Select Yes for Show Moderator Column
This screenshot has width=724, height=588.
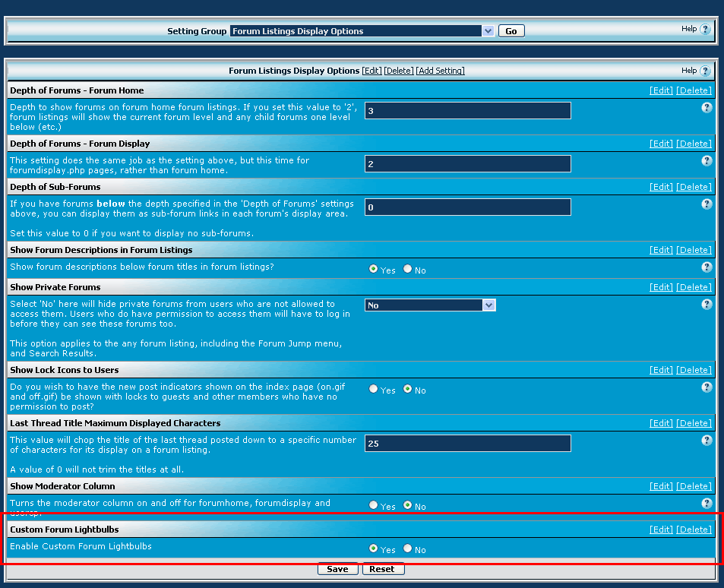pos(373,505)
